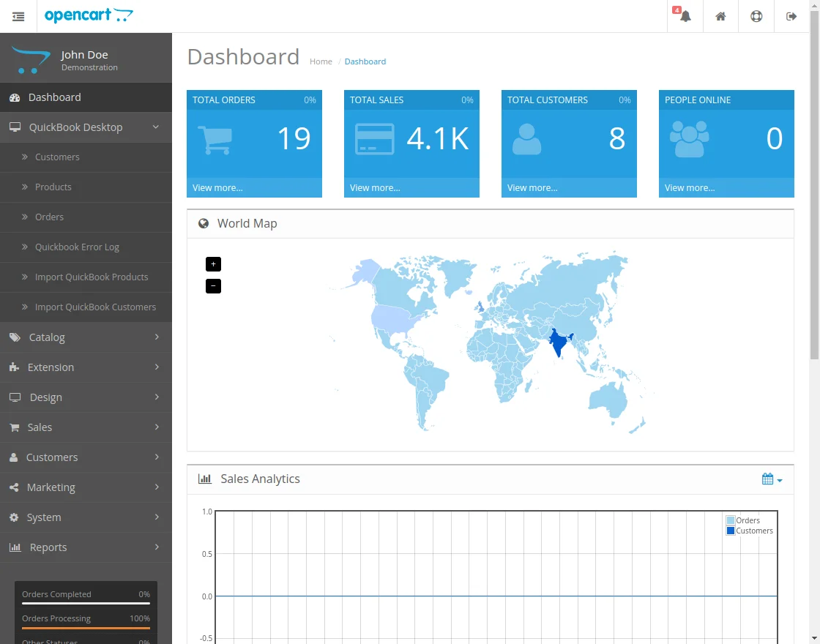Click View more under Total Sales
The height and width of the screenshot is (644, 820).
(375, 188)
